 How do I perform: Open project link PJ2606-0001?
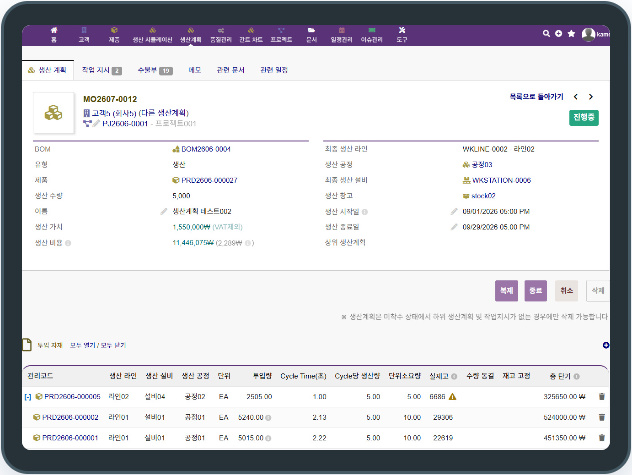(x=125, y=123)
